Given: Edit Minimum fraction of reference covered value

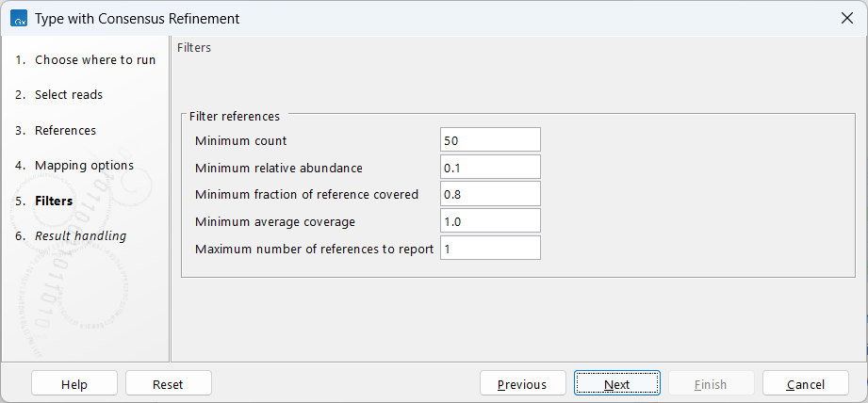Looking at the screenshot, I should click(490, 195).
